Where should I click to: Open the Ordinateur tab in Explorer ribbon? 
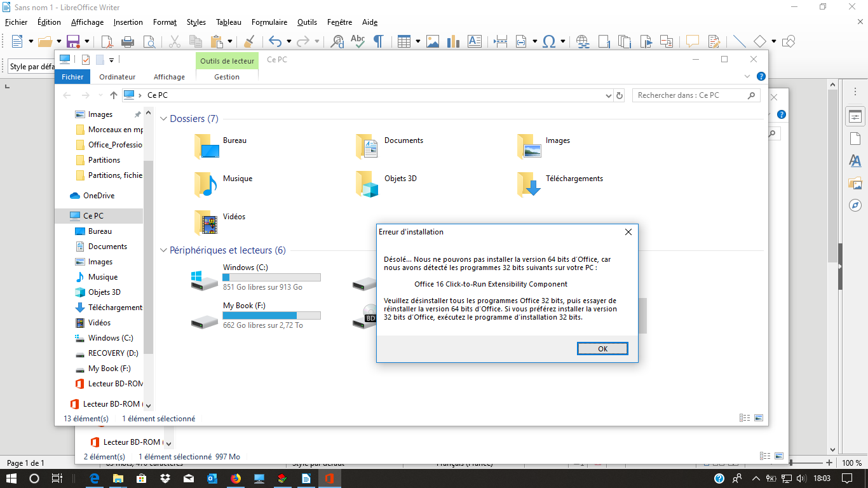coord(118,77)
